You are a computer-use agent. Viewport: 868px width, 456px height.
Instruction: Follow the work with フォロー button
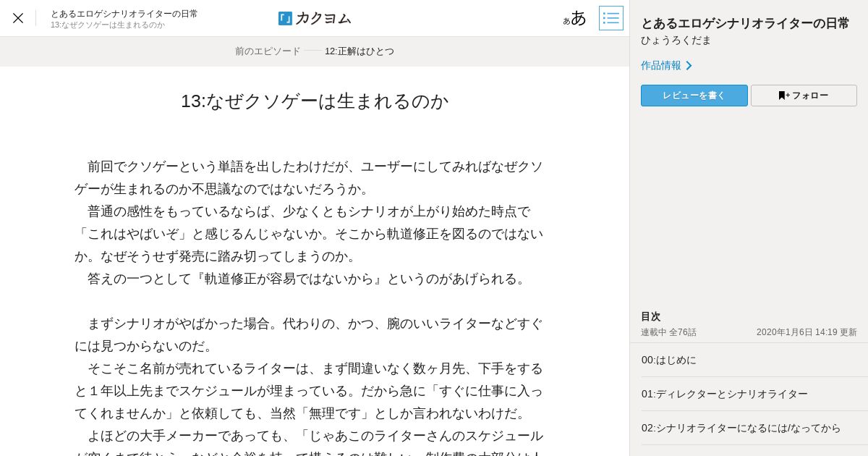804,96
